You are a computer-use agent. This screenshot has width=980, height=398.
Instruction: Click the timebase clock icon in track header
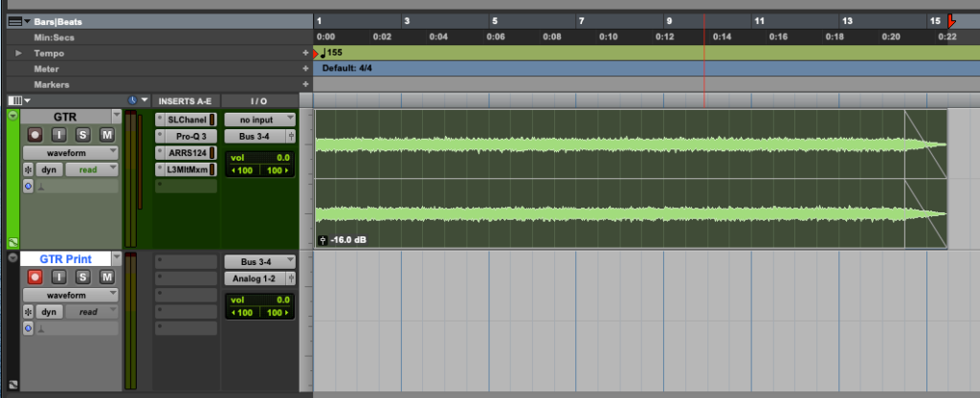pyautogui.click(x=132, y=100)
